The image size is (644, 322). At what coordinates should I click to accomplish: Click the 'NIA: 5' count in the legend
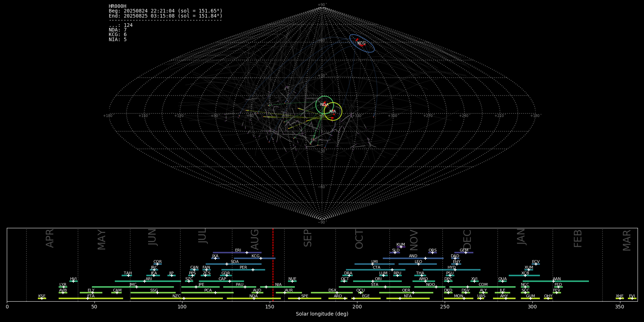click(118, 39)
